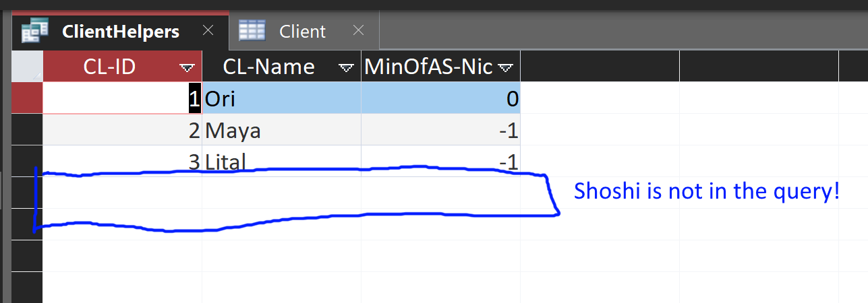Click the MinOfAS-Nic value -1 for Lital
Screen dimensions: 868x303
tap(440, 162)
